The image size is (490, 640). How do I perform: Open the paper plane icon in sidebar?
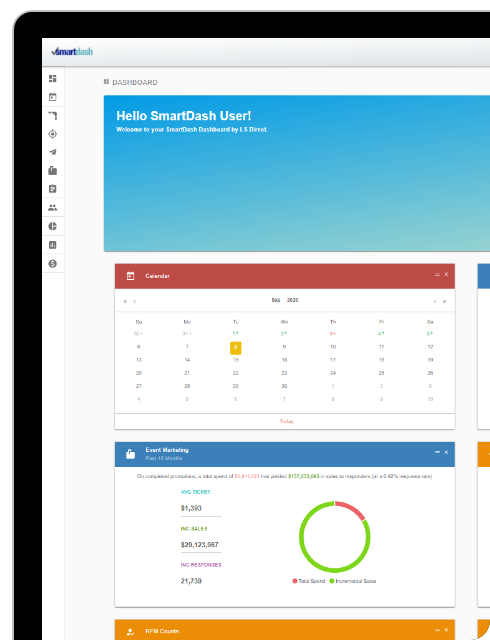click(53, 152)
